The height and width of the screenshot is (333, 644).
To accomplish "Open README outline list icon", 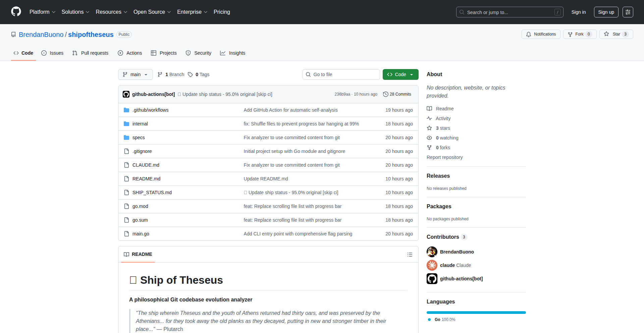I will [410, 255].
